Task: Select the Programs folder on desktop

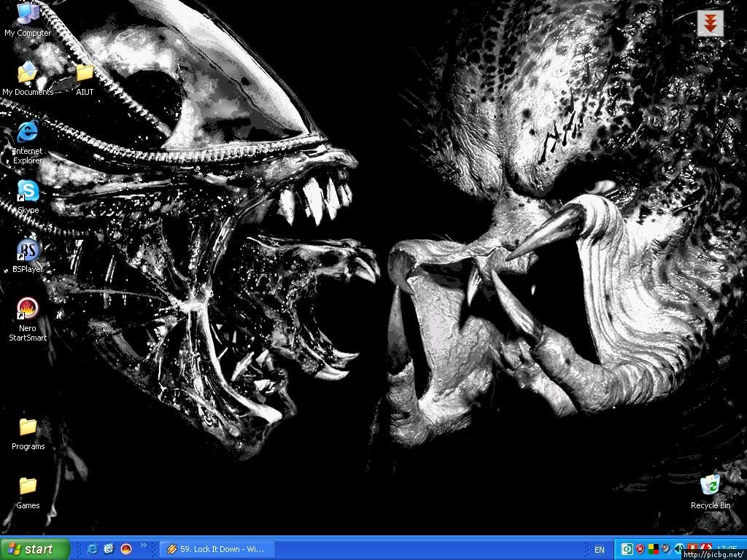Action: 28,433
